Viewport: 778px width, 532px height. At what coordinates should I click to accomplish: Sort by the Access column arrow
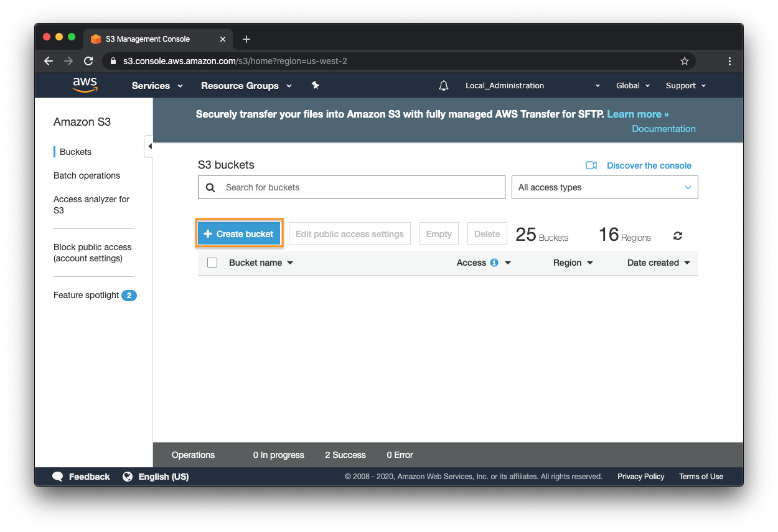pyautogui.click(x=508, y=263)
